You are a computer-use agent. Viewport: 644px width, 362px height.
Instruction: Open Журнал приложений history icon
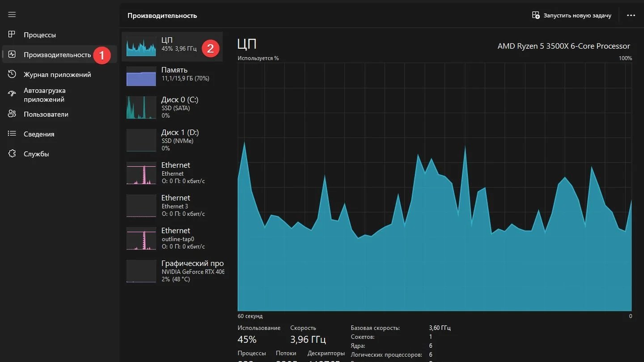12,74
